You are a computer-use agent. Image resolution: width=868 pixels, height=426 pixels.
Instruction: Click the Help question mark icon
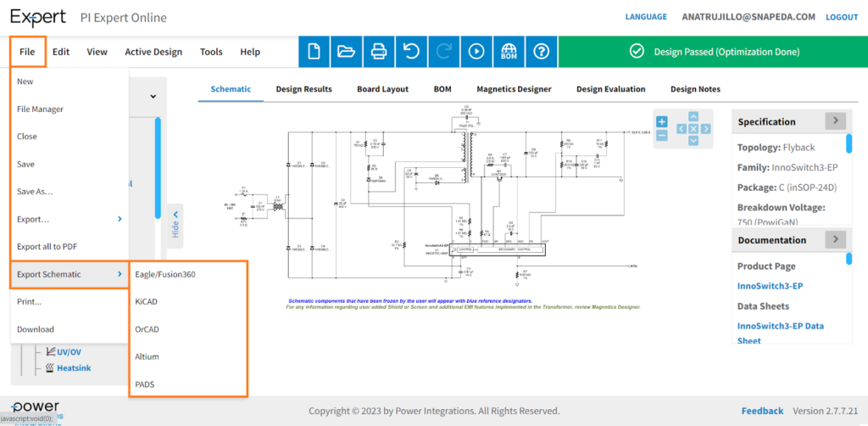coord(541,52)
